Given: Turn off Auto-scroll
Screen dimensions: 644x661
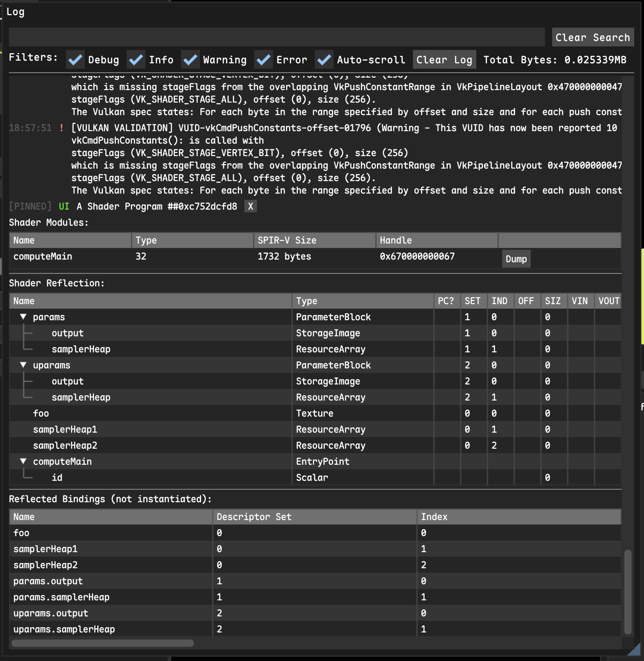Looking at the screenshot, I should [324, 59].
